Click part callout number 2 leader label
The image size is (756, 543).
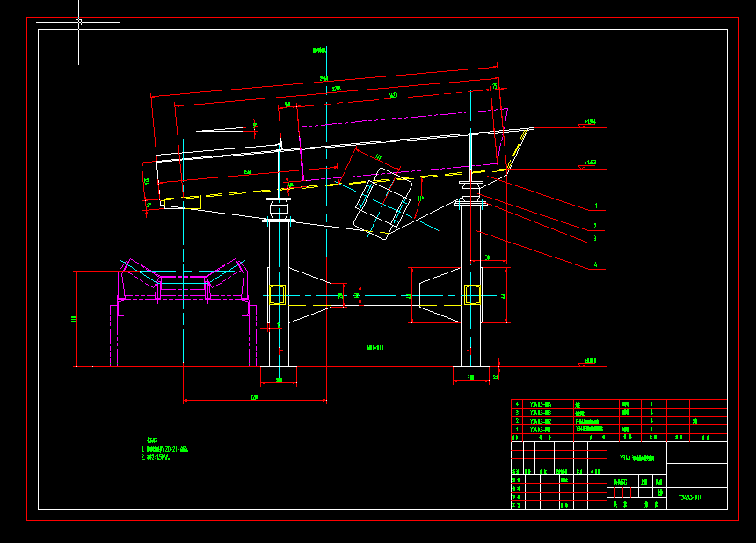tap(595, 226)
